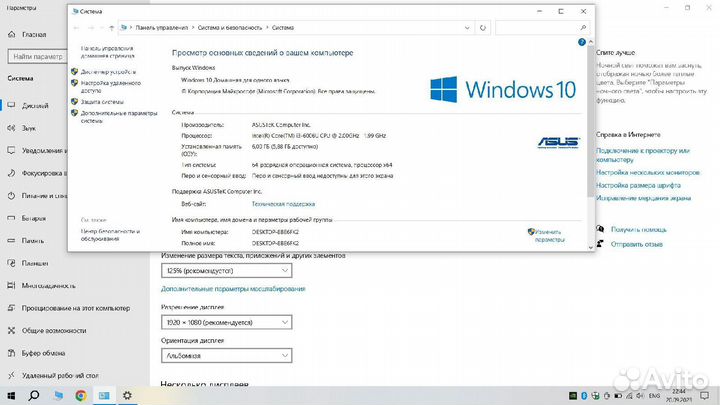Select Battery in Settings sidebar
The image size is (720, 405).
34,218
